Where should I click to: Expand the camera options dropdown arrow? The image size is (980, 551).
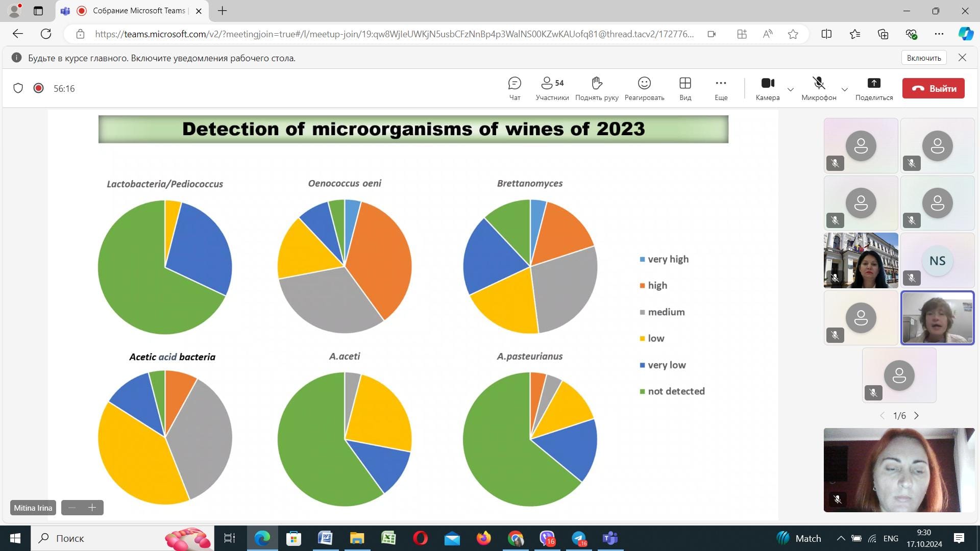[791, 89]
